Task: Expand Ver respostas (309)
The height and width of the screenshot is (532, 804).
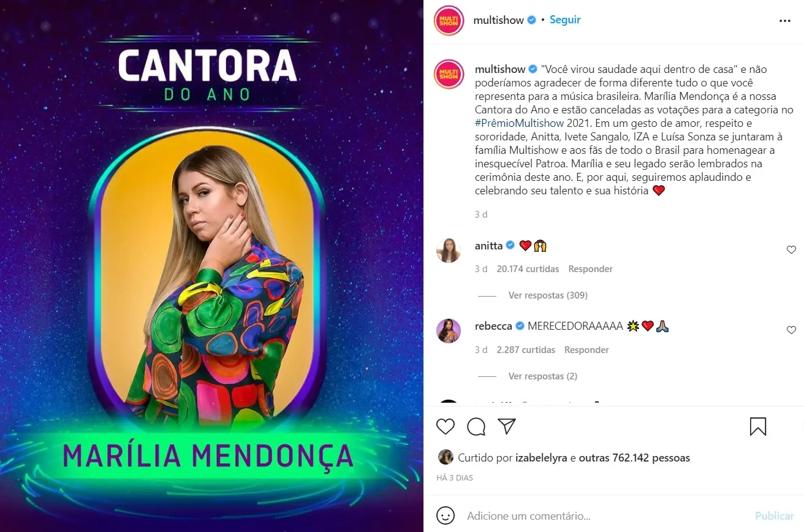Action: pyautogui.click(x=548, y=295)
